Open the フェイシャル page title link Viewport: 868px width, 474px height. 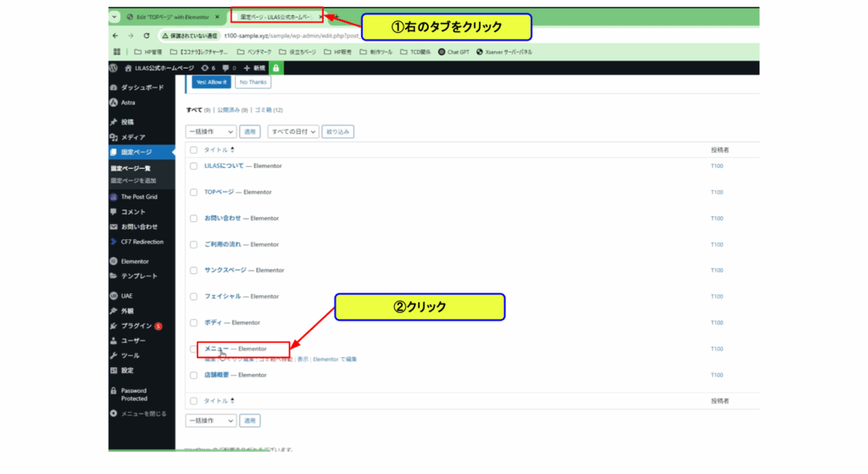click(223, 296)
